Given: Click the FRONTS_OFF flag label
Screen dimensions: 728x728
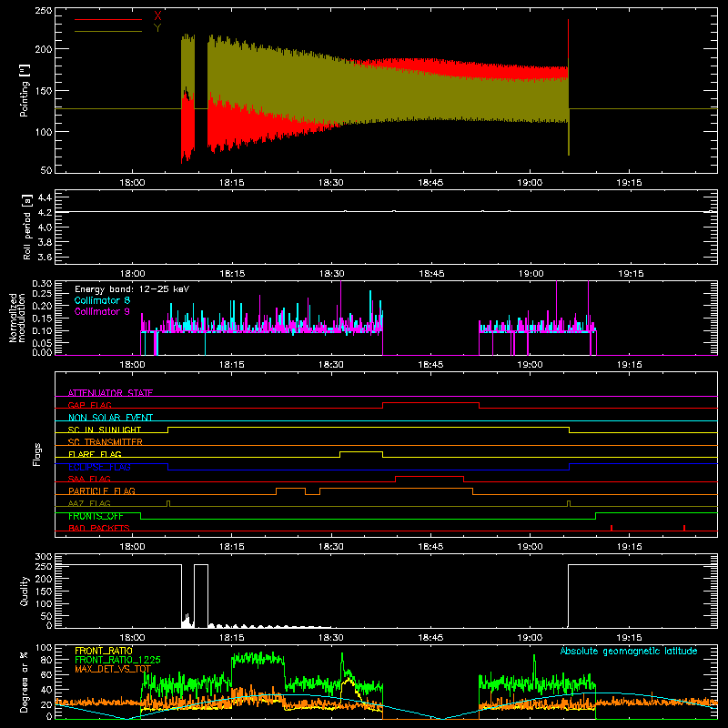Looking at the screenshot, I should click(96, 516).
